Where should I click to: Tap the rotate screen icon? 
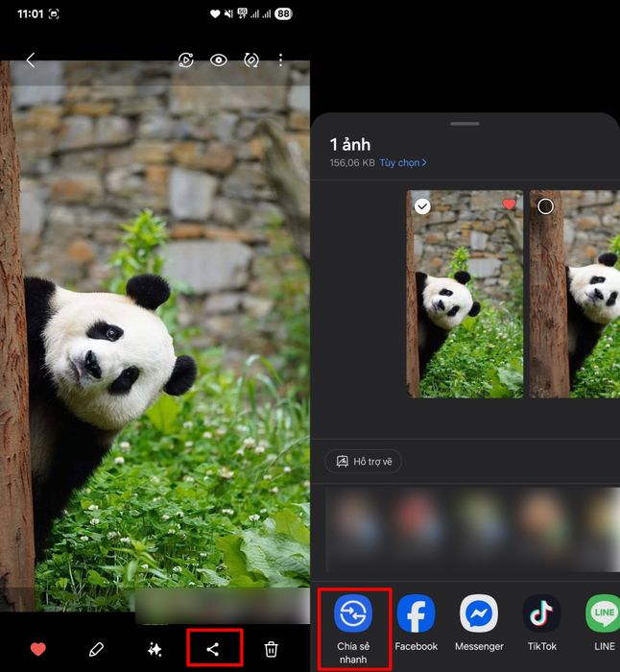coord(251,60)
